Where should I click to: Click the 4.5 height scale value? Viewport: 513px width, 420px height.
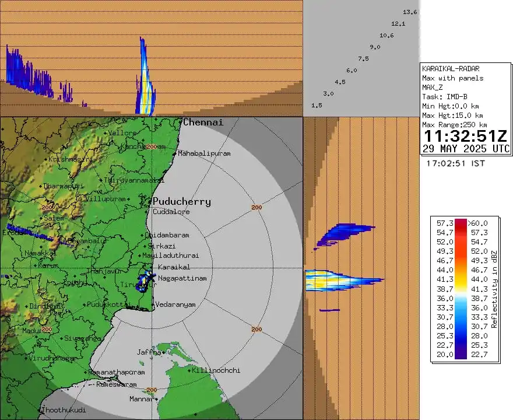coord(340,82)
